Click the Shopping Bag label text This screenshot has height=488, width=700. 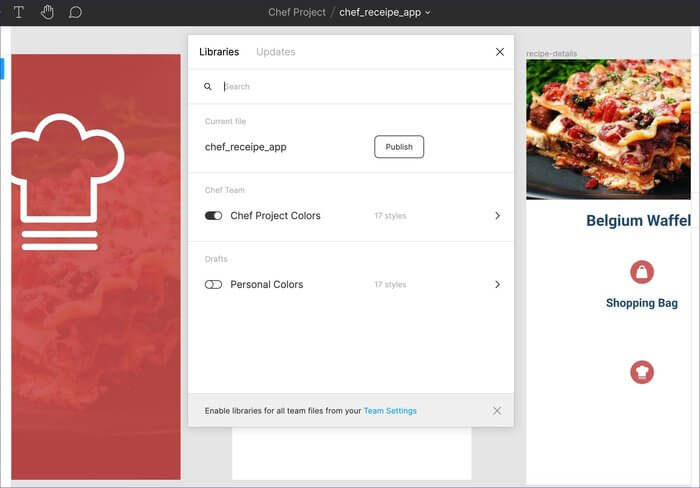642,303
